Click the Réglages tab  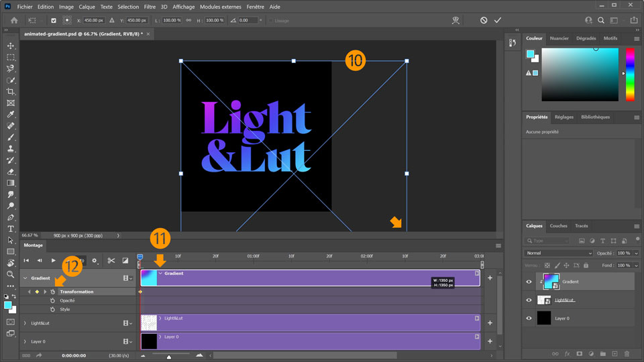coord(563,117)
